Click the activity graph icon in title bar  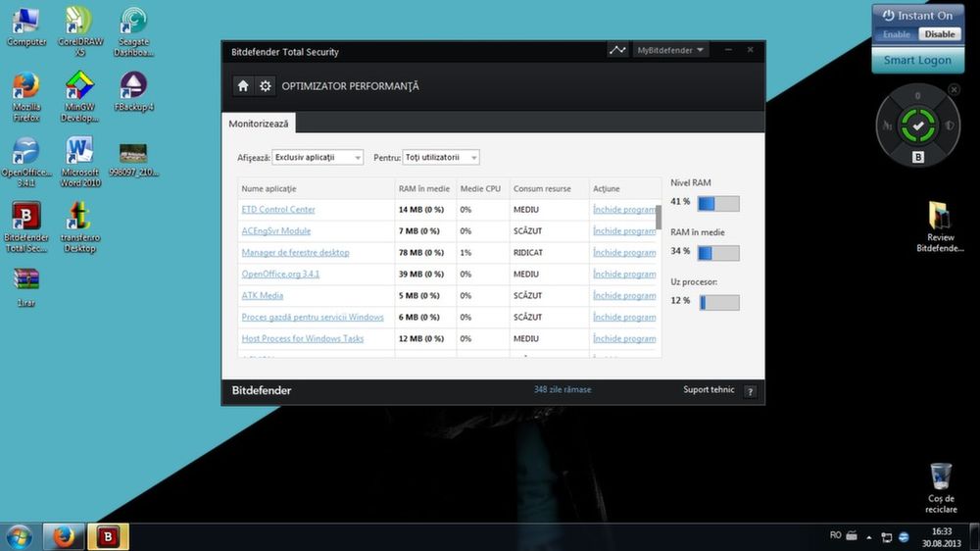click(x=617, y=50)
